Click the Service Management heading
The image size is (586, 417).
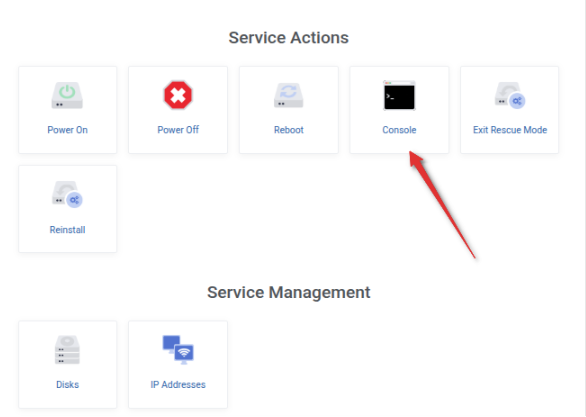[x=289, y=292]
